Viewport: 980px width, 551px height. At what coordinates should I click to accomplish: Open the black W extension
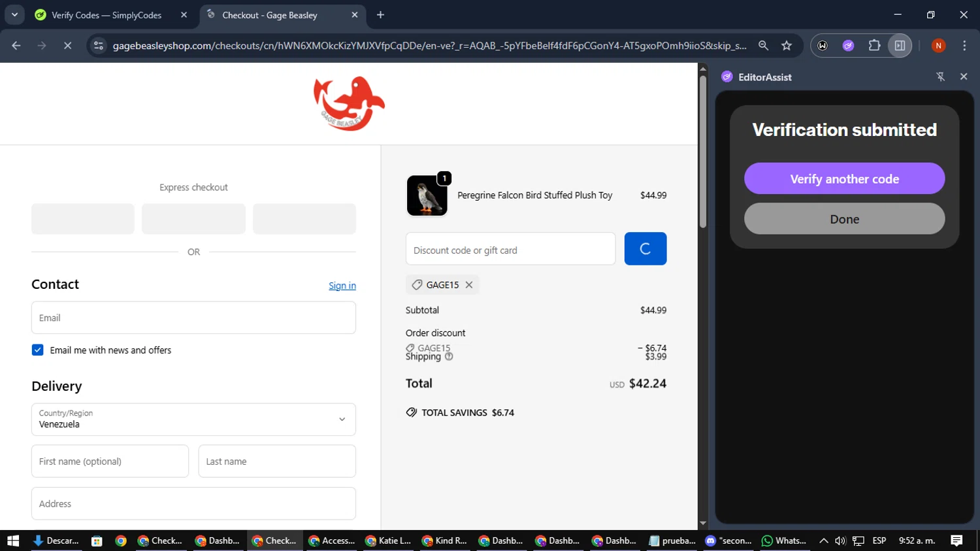823,46
